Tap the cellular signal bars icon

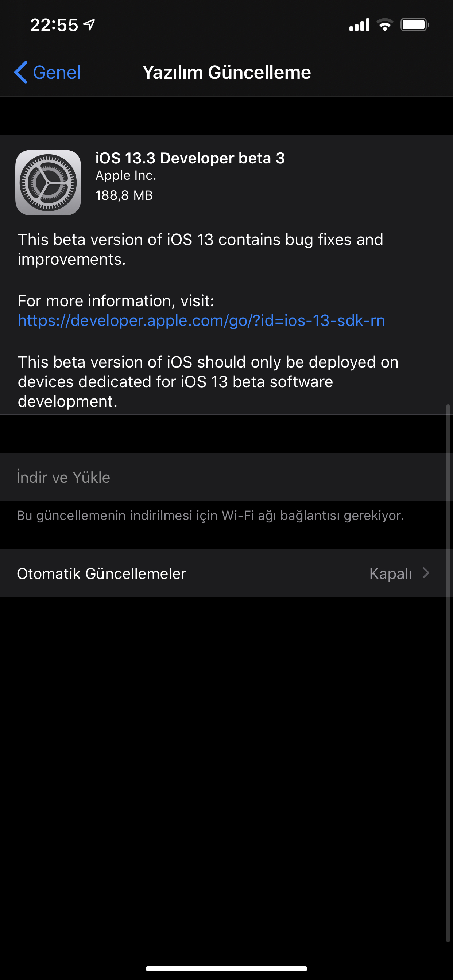359,25
